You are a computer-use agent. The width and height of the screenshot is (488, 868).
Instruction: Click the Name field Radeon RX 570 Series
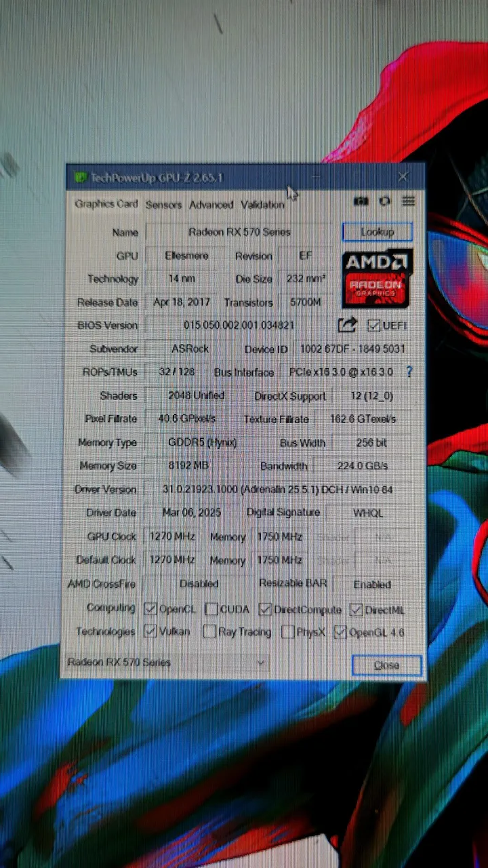(x=239, y=232)
